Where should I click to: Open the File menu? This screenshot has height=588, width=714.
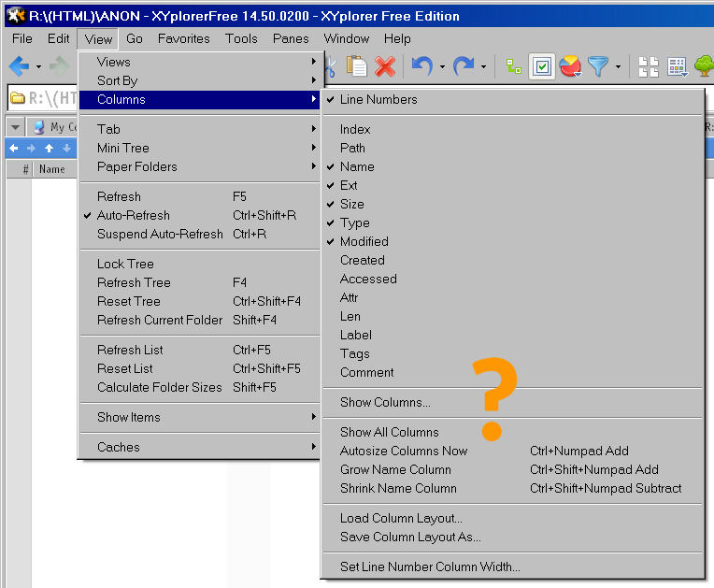(22, 38)
